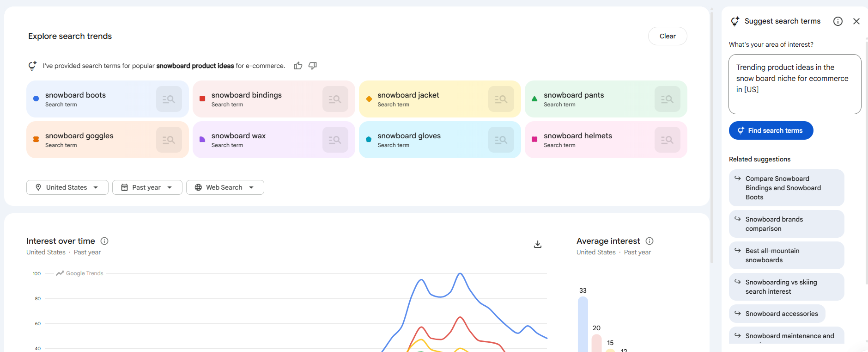The width and height of the screenshot is (868, 352).
Task: Click the Related suggestions heading
Action: point(759,159)
